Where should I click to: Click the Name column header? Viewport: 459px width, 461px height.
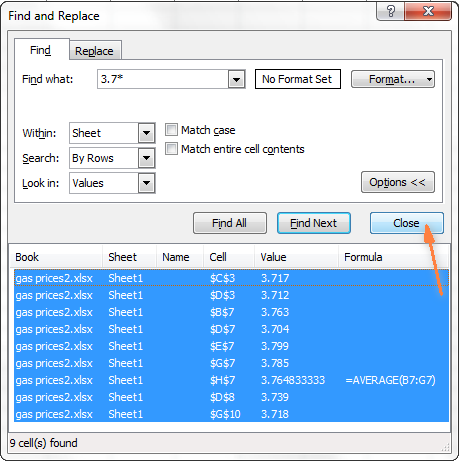(x=180, y=257)
